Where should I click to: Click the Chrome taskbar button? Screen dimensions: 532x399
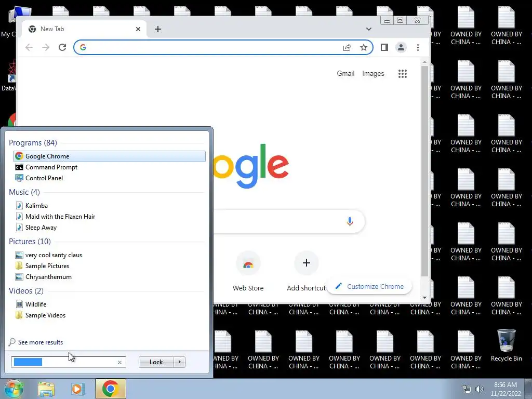point(110,389)
